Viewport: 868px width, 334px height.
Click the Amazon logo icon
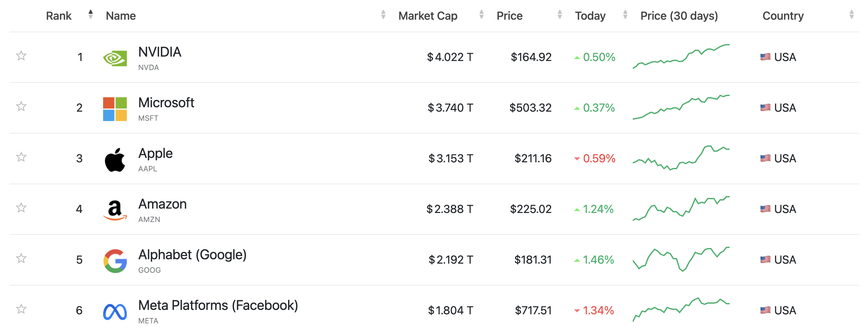click(115, 210)
